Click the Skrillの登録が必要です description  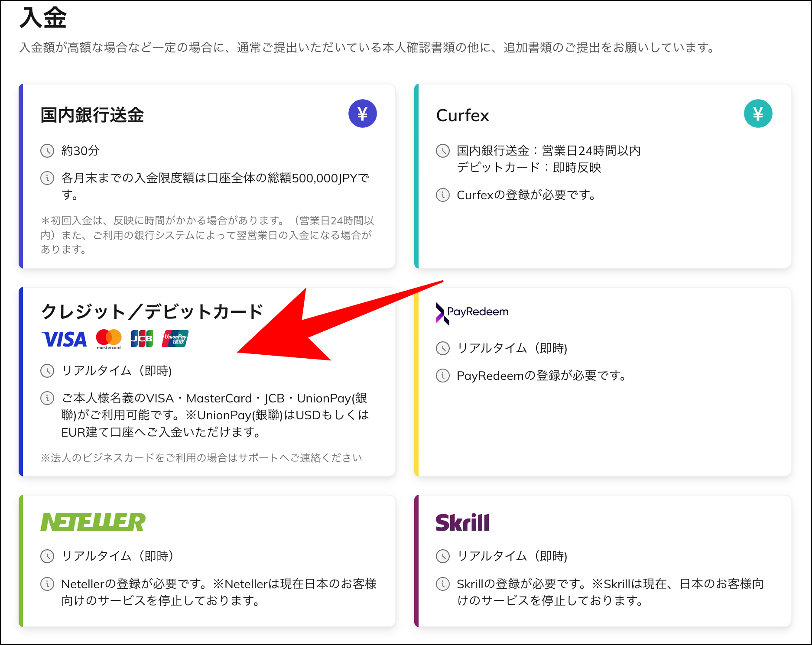pos(611,592)
